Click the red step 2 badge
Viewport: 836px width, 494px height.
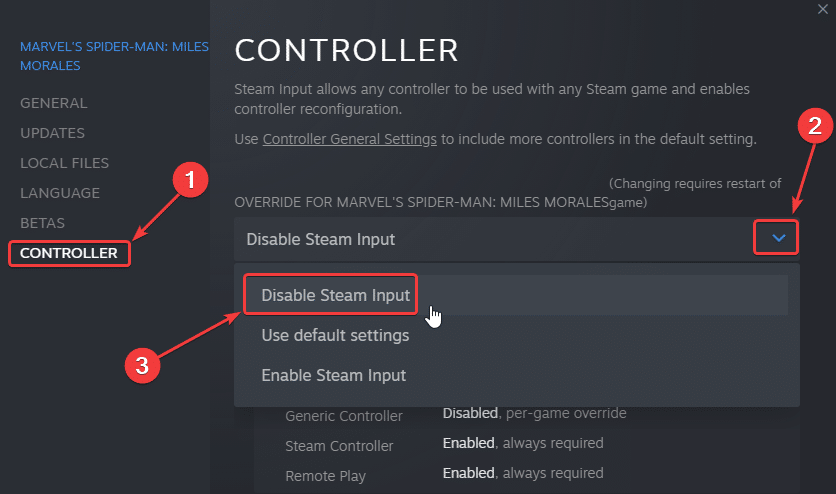tap(816, 126)
